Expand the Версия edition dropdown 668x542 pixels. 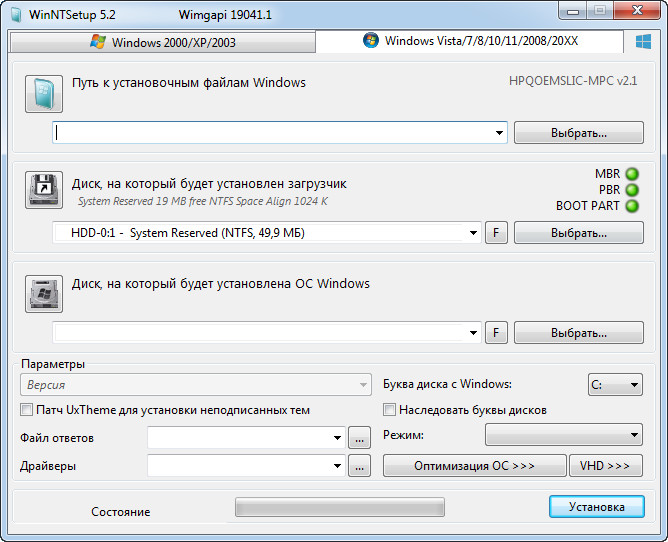[196, 385]
